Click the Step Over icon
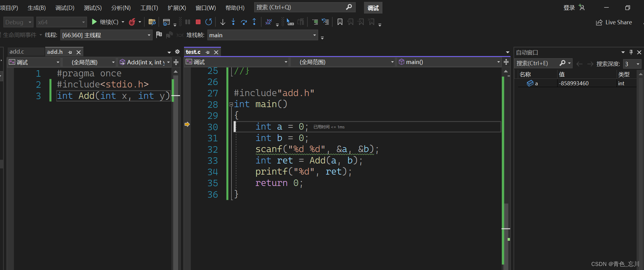The image size is (644, 270). point(244,22)
